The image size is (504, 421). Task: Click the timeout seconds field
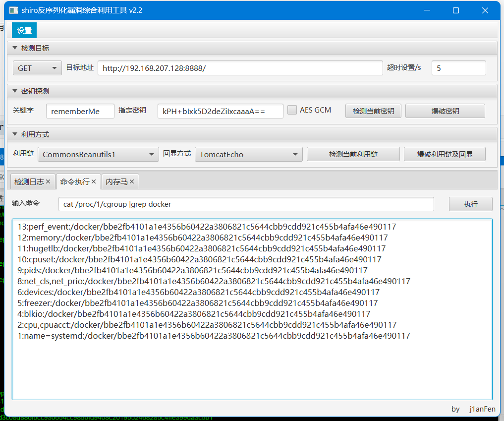coord(459,68)
